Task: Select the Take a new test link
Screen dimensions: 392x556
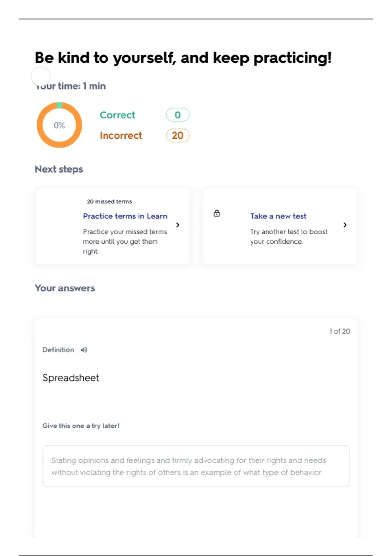Action: pyautogui.click(x=278, y=216)
